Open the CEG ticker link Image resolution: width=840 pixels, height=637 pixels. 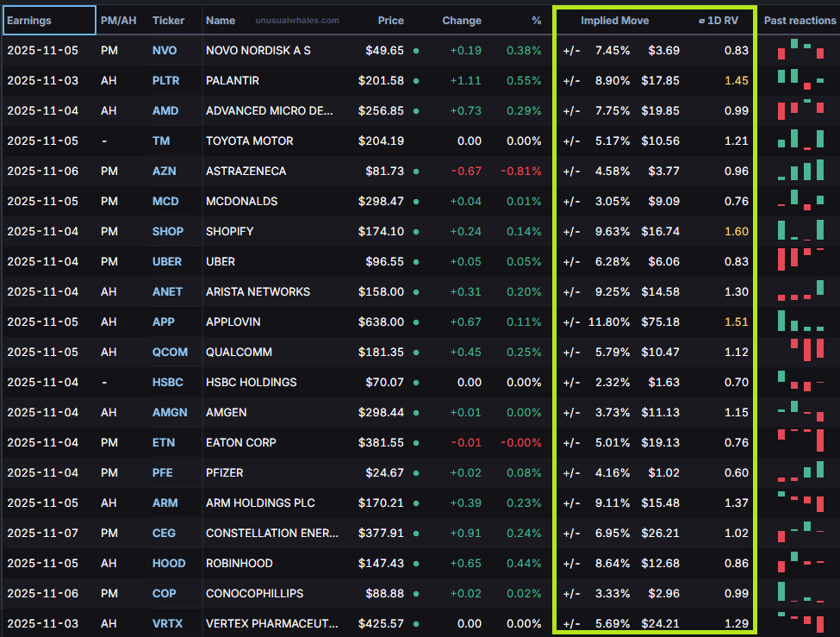pos(164,533)
